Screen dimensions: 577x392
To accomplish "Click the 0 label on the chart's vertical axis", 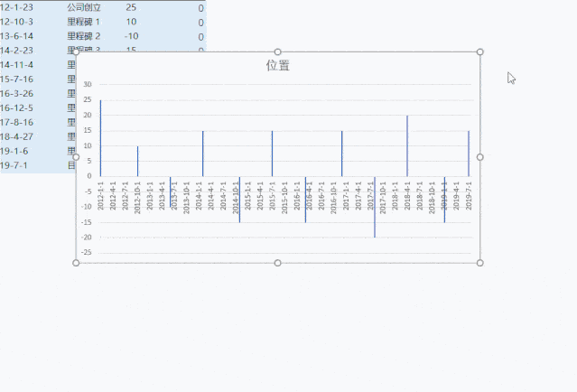I will [x=89, y=176].
